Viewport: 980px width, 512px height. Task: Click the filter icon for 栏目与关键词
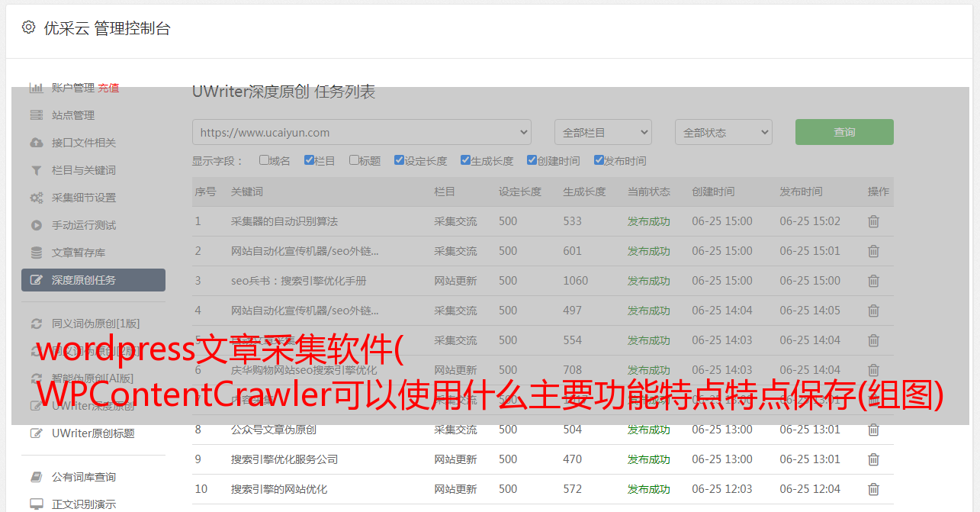coord(36,170)
